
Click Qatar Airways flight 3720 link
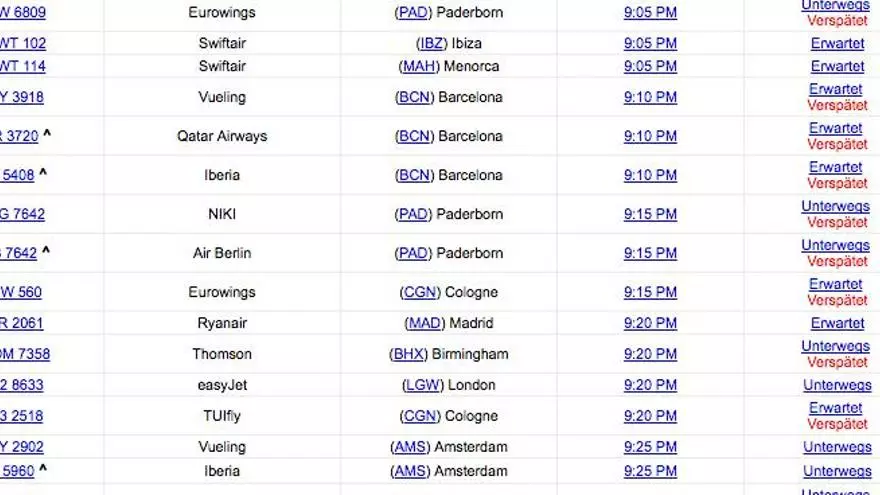pyautogui.click(x=18, y=137)
